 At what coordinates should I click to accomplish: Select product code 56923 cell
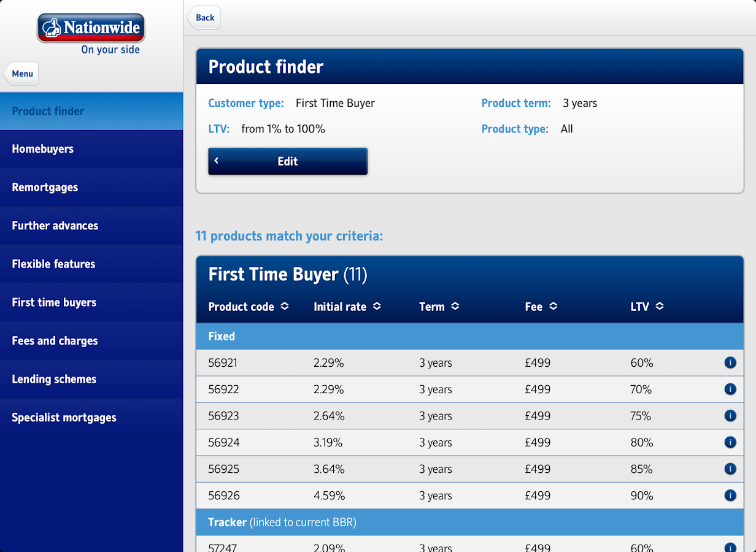223,416
